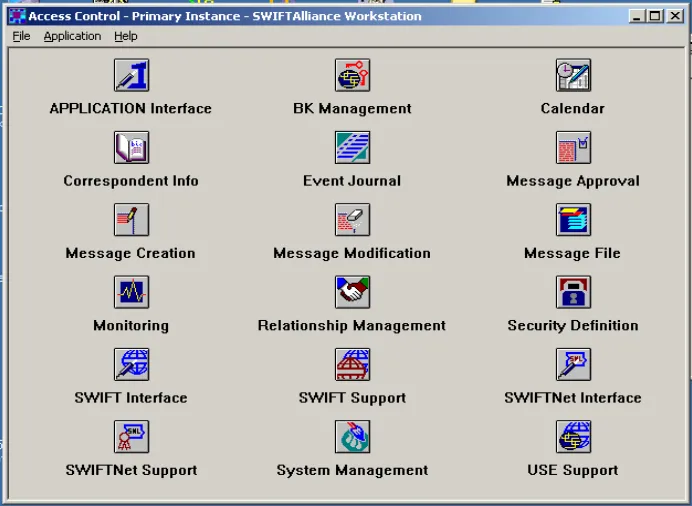Click the "SWIFTNet Interface" label
The height and width of the screenshot is (506, 692).
coord(573,398)
